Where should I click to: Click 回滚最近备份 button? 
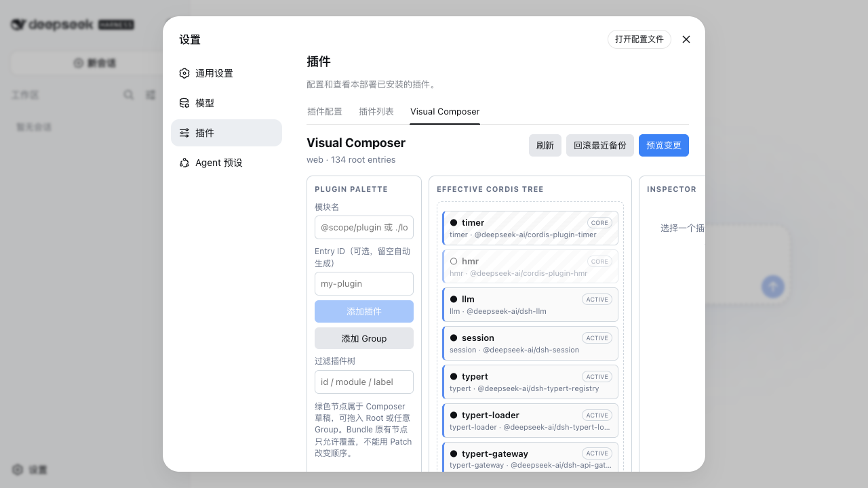[x=600, y=145]
